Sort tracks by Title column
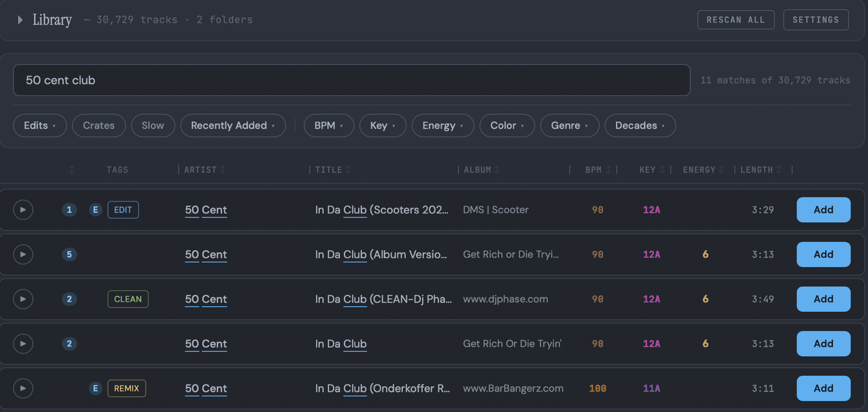 [x=333, y=170]
